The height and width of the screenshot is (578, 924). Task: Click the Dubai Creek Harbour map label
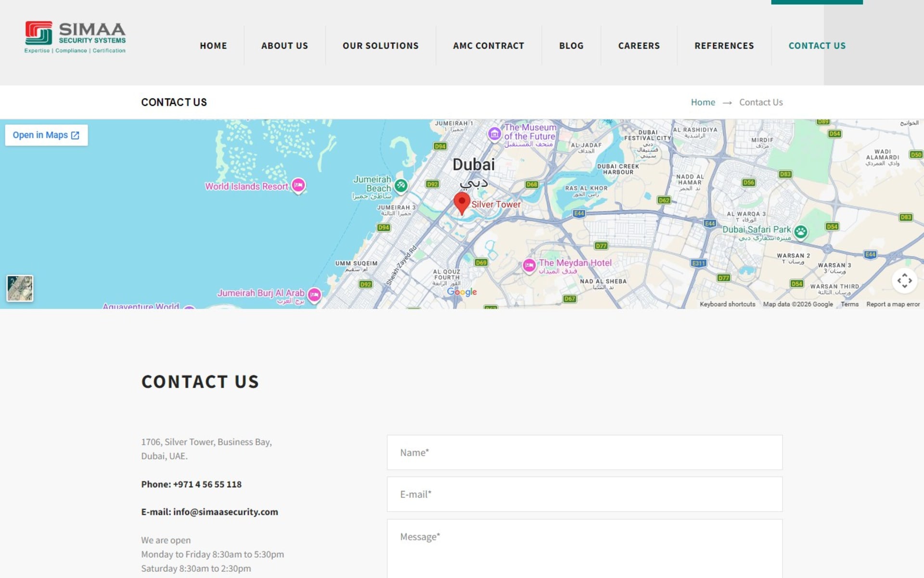tap(618, 169)
